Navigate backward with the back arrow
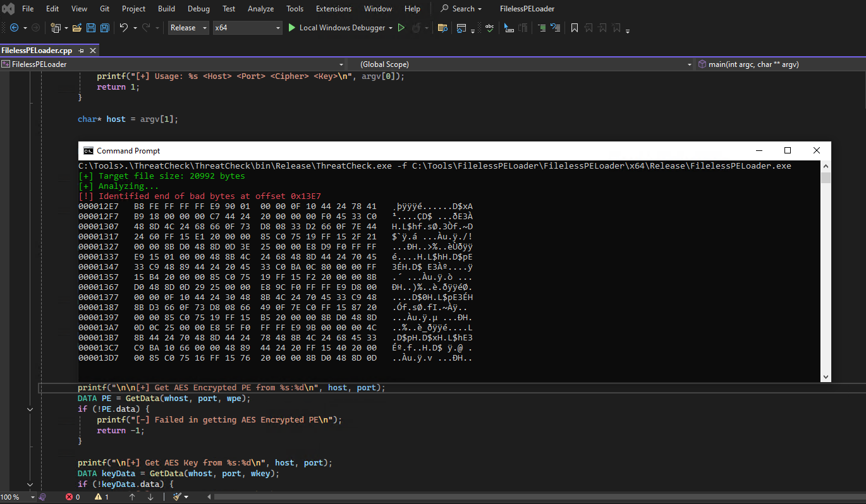Image resolution: width=866 pixels, height=504 pixels. (15, 28)
